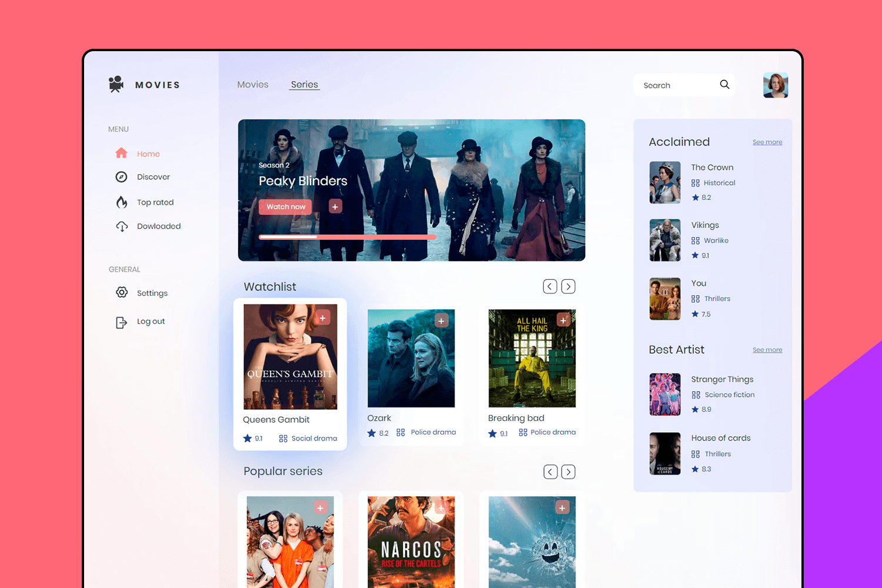Click genre grid icon beside Science fiction
This screenshot has height=588, width=882.
tap(696, 395)
